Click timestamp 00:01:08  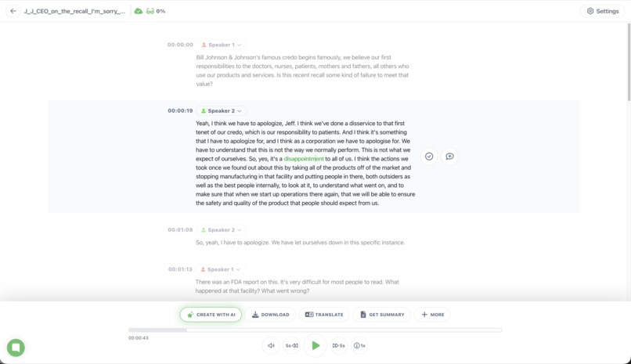coord(180,229)
